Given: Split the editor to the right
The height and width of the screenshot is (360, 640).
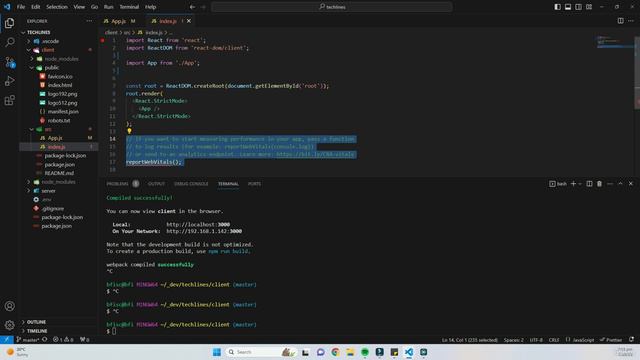Looking at the screenshot, I should (x=620, y=21).
